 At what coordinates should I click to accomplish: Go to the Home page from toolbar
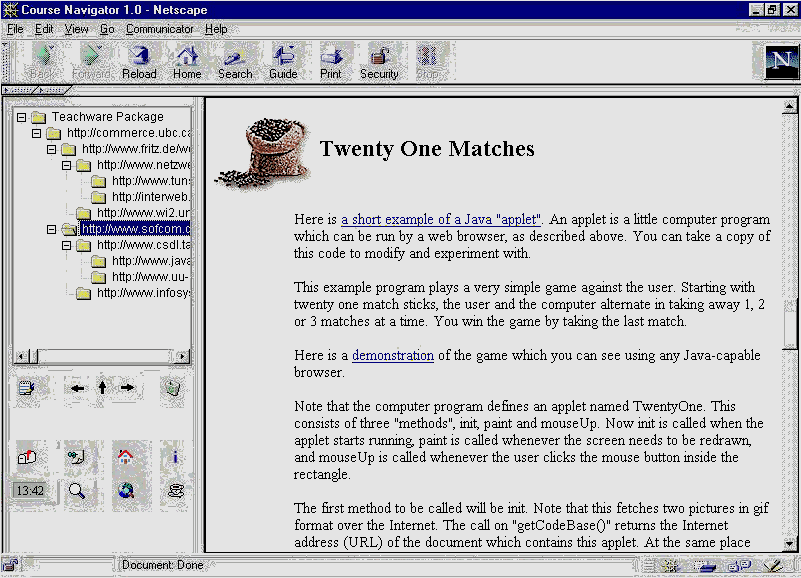[187, 61]
